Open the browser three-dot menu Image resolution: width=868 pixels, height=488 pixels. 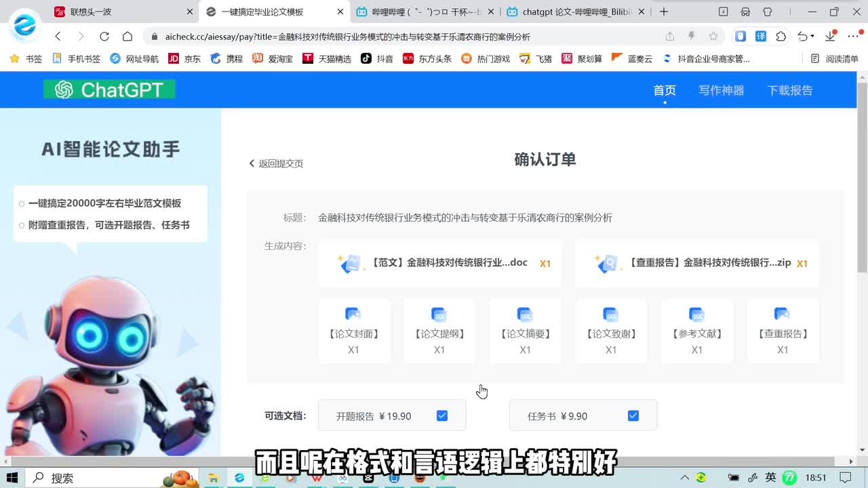852,37
